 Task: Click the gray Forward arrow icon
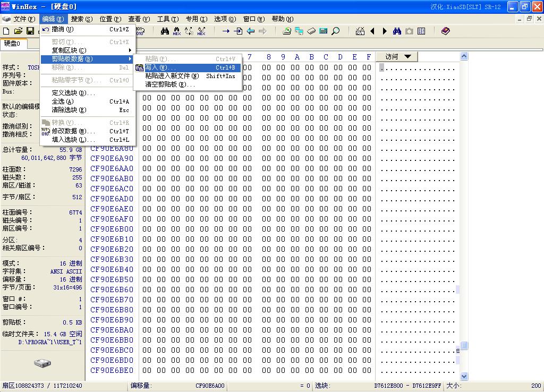[x=262, y=31]
